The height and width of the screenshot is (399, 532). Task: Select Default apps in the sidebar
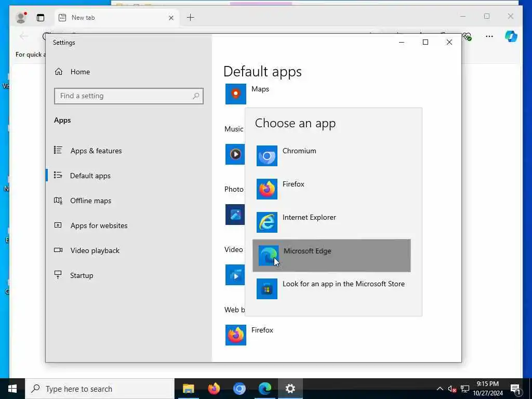(129, 176)
